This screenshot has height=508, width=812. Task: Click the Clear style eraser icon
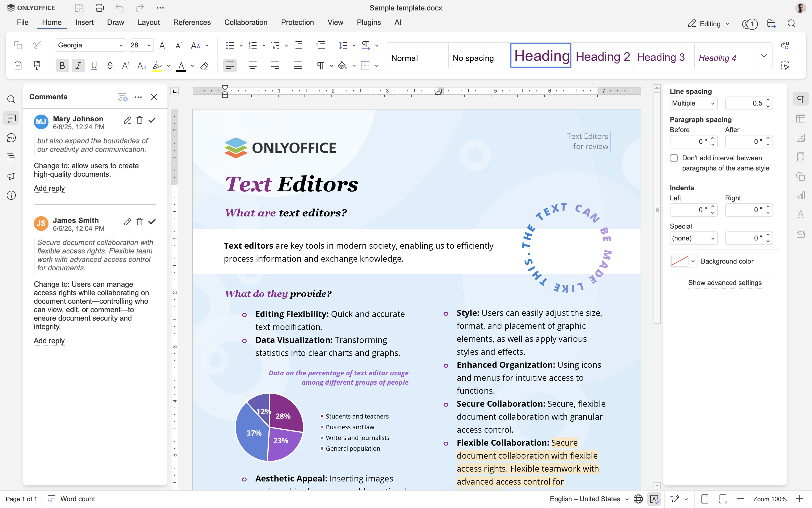204,65
